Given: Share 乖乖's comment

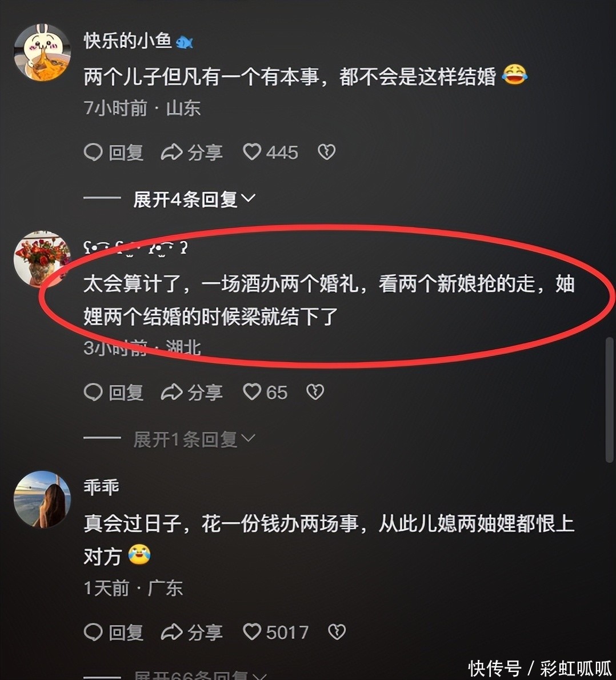Looking at the screenshot, I should (x=191, y=633).
